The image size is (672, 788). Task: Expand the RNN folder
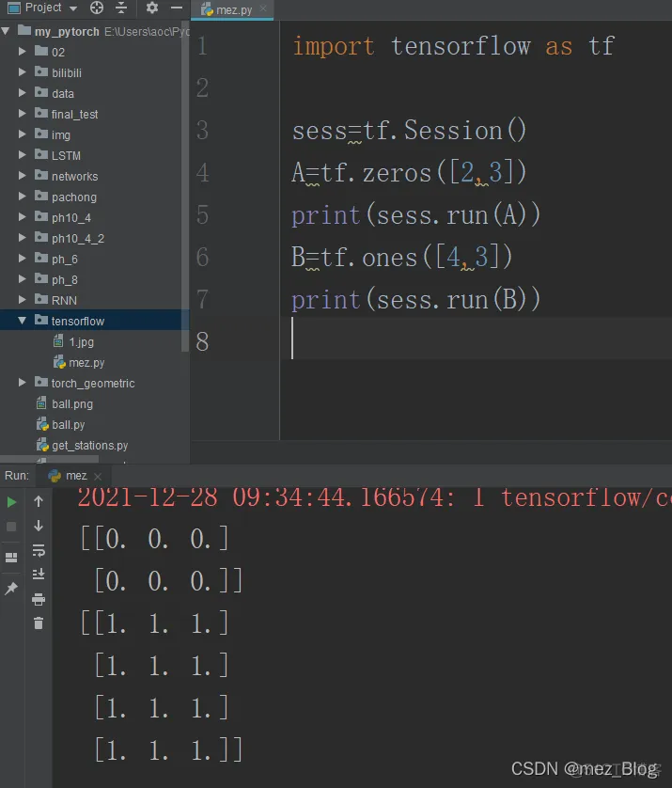(x=23, y=300)
